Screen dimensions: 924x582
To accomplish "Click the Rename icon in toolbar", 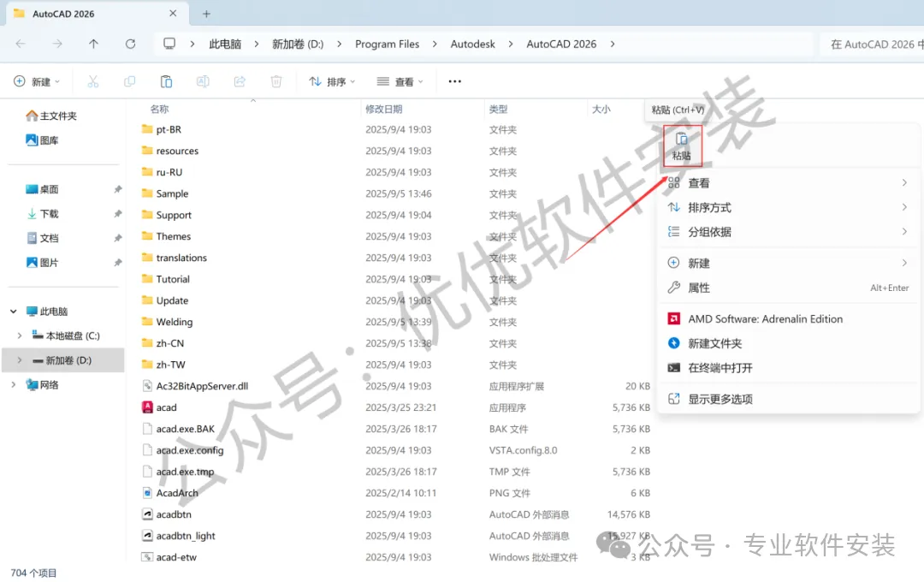I will coord(203,81).
